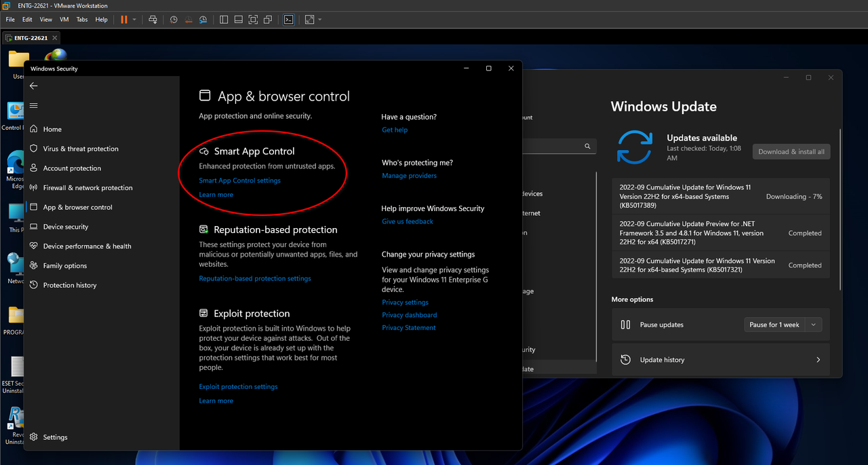868x465 pixels.
Task: Open the power options dropdown beside pause
Action: click(134, 20)
